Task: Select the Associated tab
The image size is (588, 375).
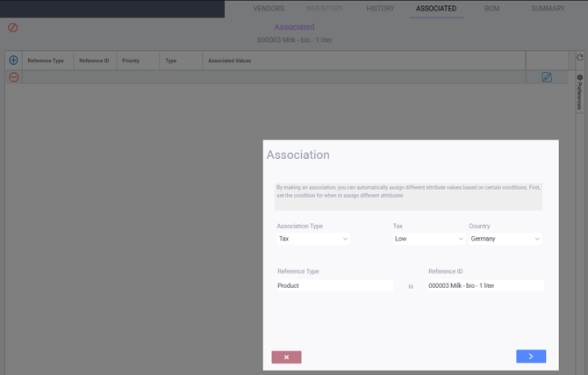Action: point(436,9)
